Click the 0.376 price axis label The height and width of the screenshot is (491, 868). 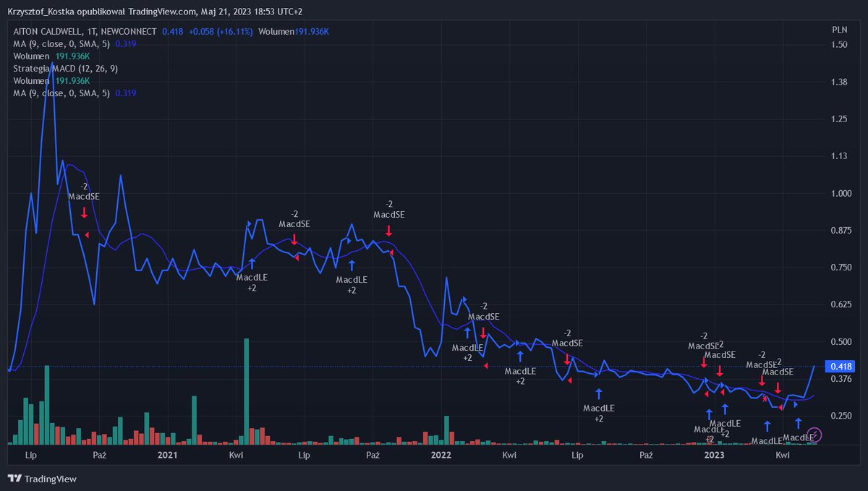tap(840, 379)
